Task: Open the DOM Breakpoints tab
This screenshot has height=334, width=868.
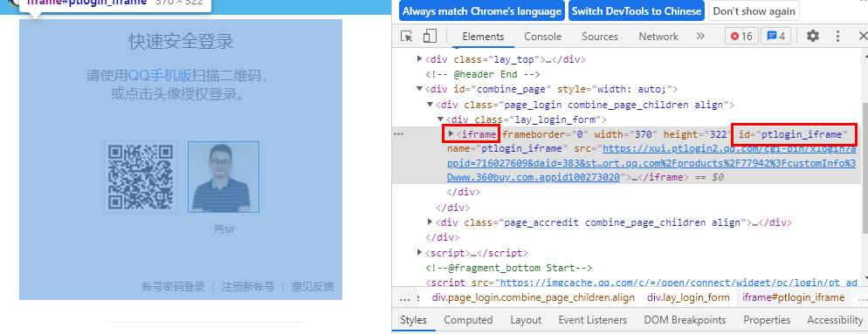Action: (x=685, y=320)
